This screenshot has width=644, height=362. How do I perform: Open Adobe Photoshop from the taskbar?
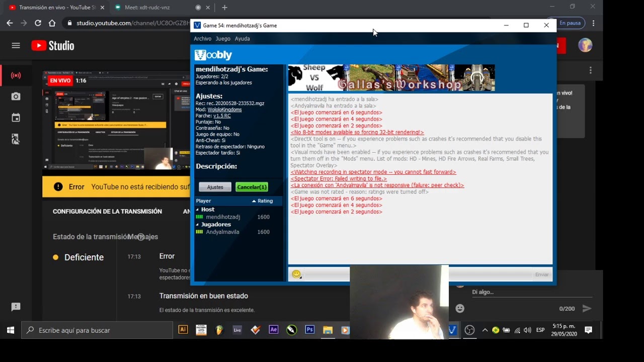pyautogui.click(x=309, y=330)
